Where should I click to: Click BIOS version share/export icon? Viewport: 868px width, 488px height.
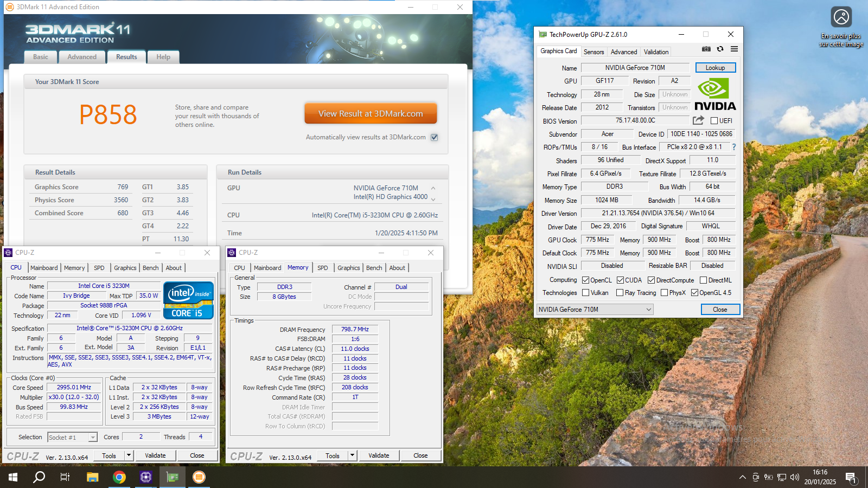(698, 120)
